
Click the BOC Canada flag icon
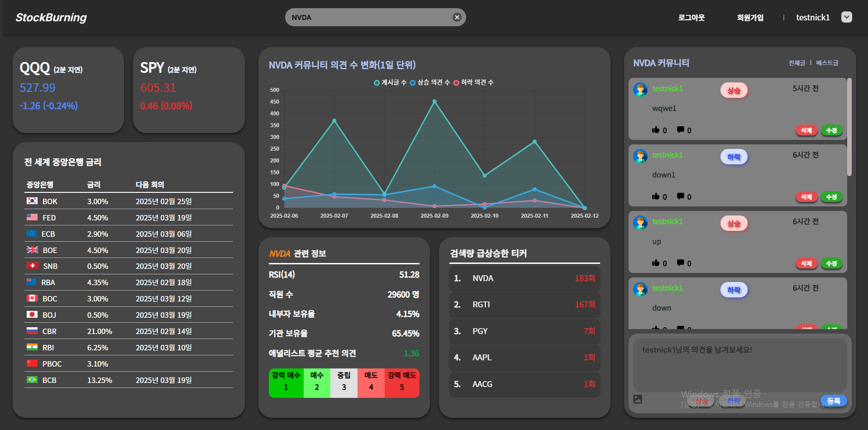(32, 298)
